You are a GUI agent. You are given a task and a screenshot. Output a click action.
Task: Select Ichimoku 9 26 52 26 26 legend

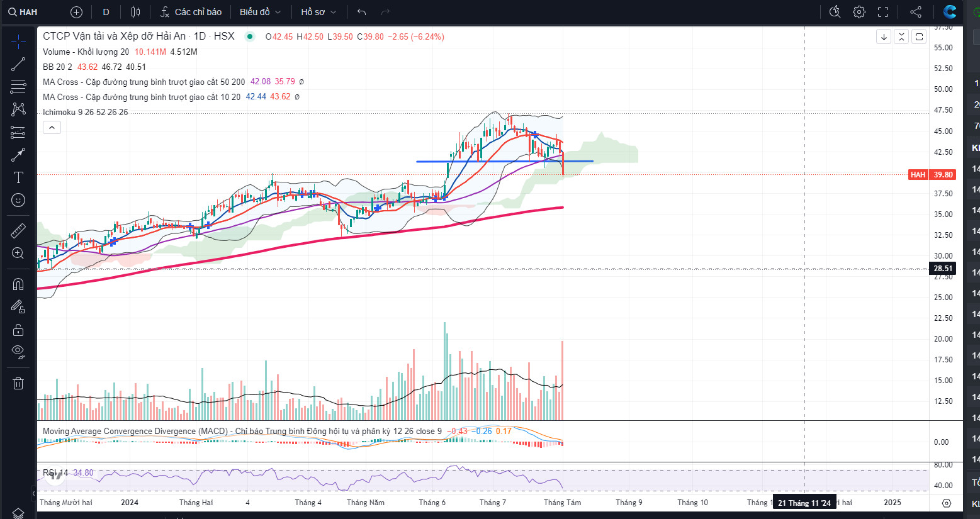[85, 112]
